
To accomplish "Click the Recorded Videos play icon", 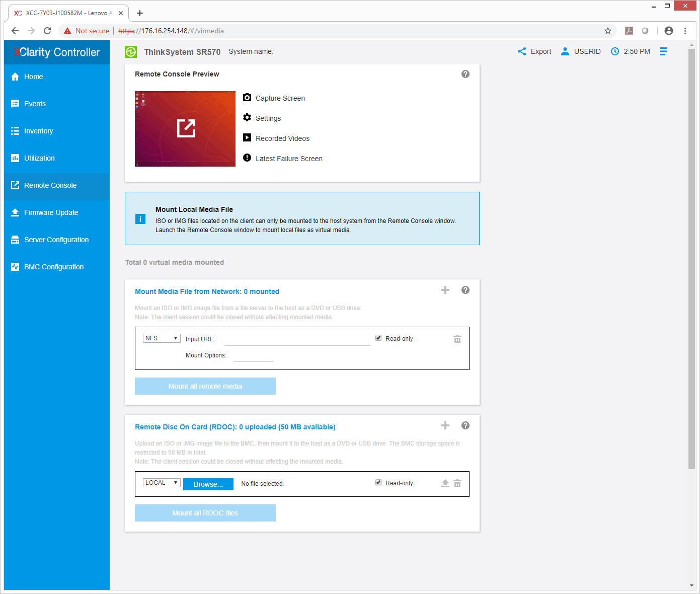I will click(247, 138).
